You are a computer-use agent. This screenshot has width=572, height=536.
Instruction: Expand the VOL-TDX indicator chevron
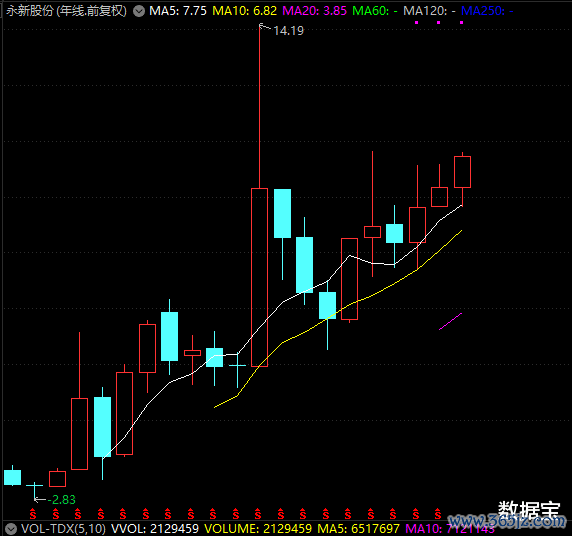10,529
